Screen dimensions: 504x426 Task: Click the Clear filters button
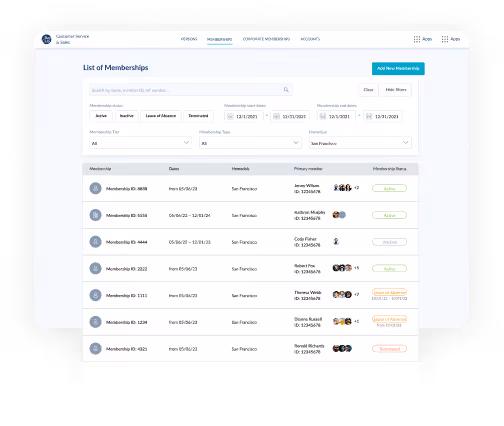pyautogui.click(x=368, y=90)
